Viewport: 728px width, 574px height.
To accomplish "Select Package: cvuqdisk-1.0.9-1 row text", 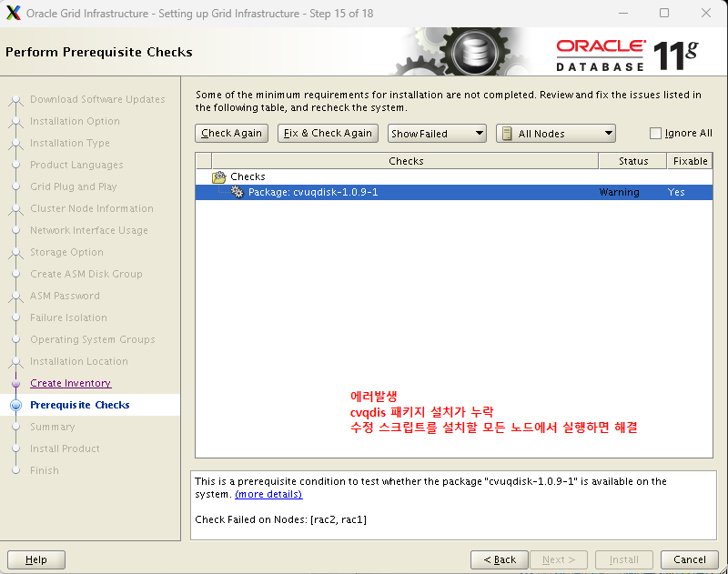I will pyautogui.click(x=313, y=192).
